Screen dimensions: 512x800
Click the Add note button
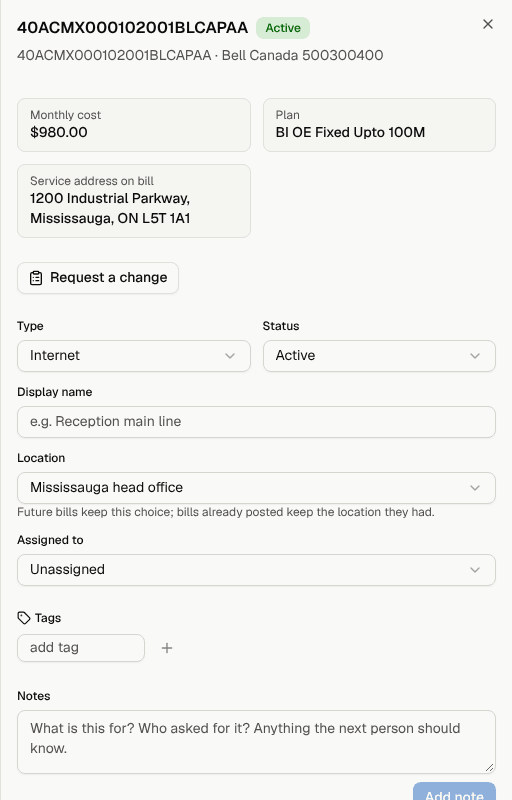pyautogui.click(x=454, y=792)
